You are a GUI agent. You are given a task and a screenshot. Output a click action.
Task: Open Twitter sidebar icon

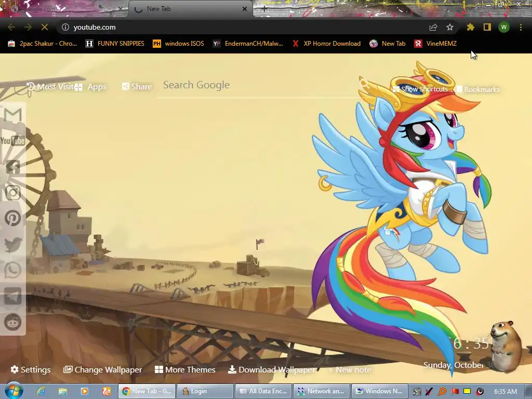(13, 244)
